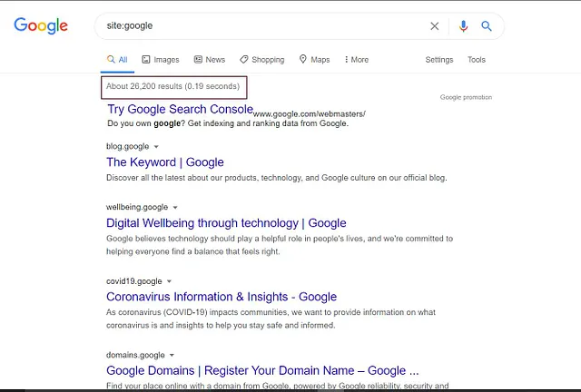Viewport: 581px width, 392px height.
Task: Open Google Domains register result
Action: [262, 370]
